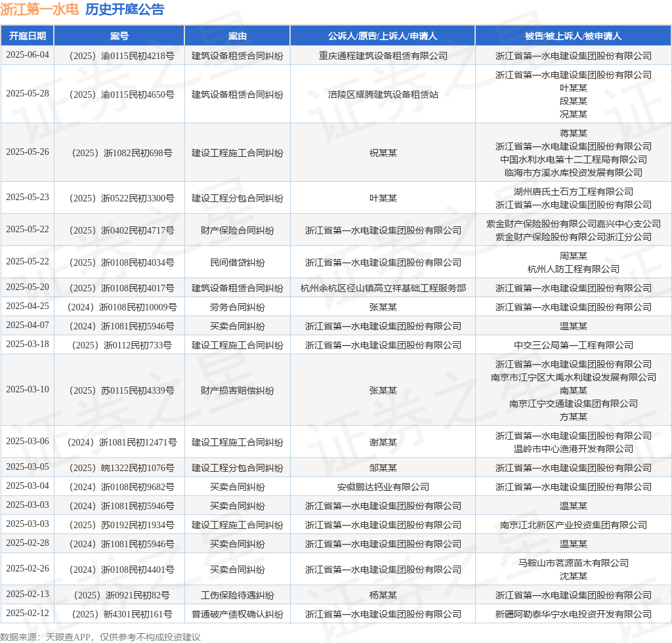Select case number (2025)渝0115民初4218号
The height and width of the screenshot is (643, 672).
[121, 56]
